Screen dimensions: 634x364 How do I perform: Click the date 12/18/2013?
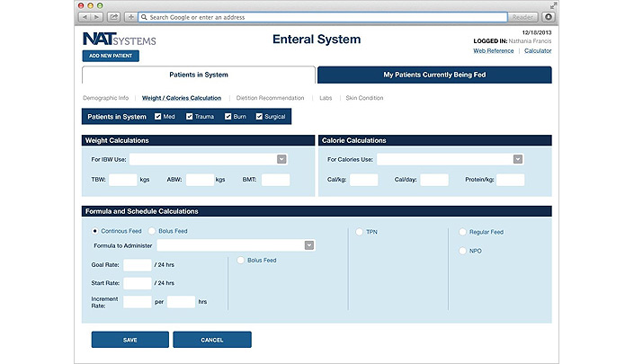(x=537, y=32)
